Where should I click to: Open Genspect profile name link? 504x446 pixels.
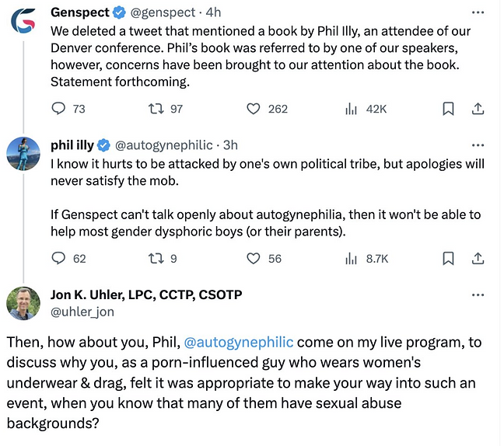[79, 13]
